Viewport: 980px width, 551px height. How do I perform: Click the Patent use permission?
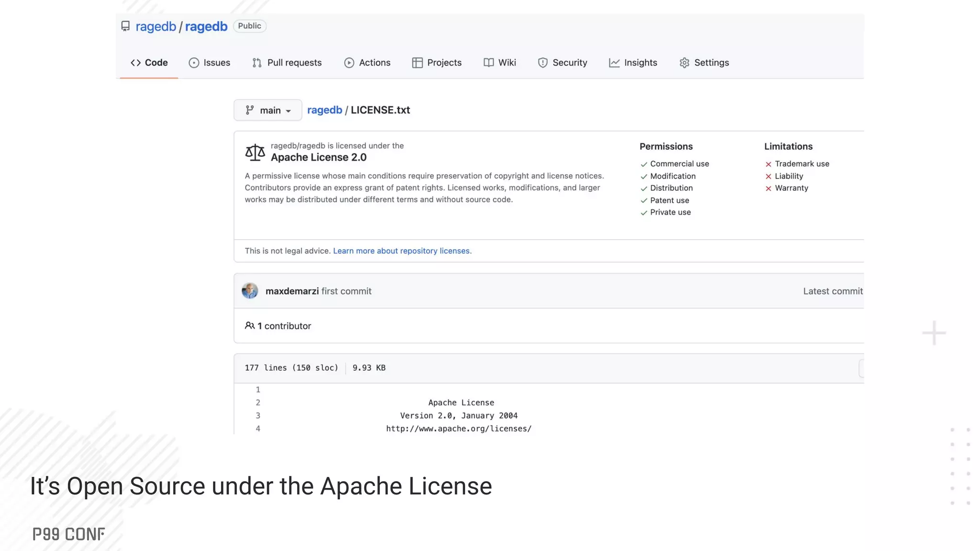pyautogui.click(x=669, y=200)
